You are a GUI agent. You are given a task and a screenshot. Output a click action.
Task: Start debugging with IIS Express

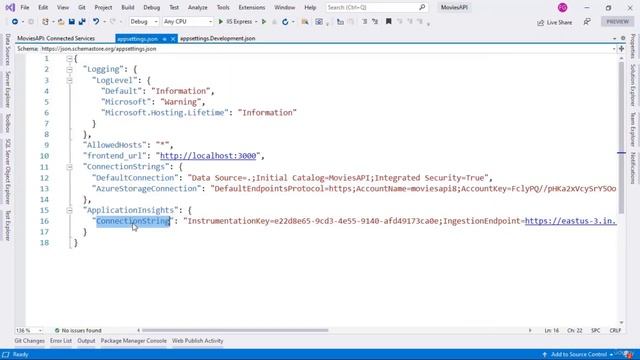click(x=235, y=22)
